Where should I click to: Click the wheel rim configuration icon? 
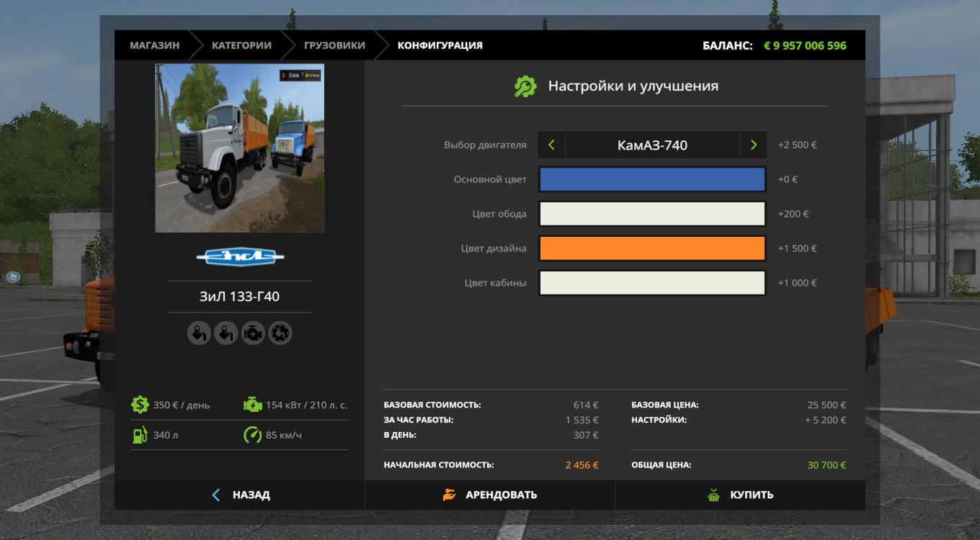click(280, 333)
